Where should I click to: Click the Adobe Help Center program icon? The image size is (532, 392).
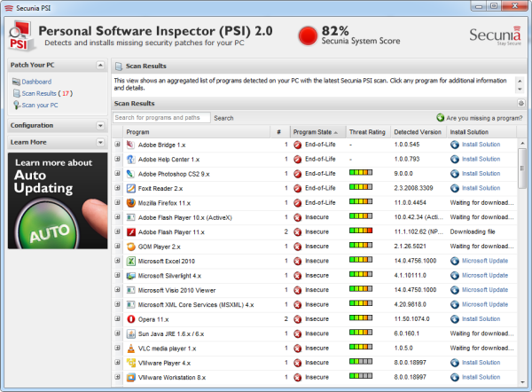coord(130,159)
